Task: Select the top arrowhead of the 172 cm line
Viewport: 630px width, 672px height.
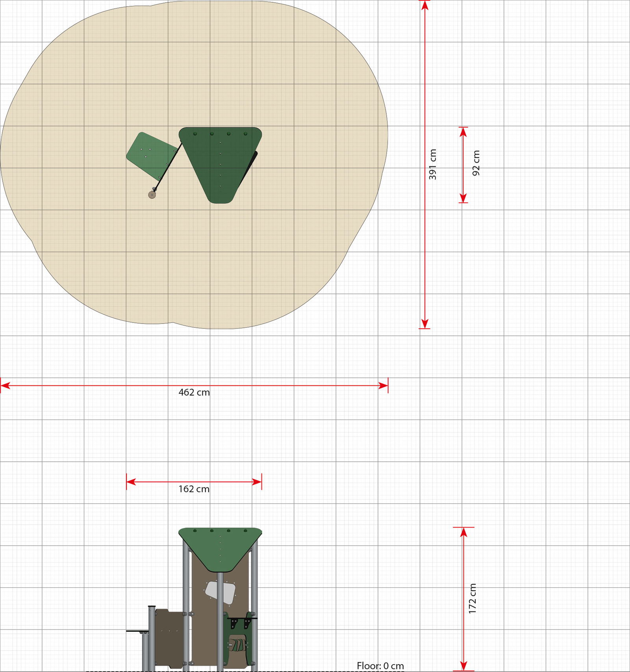Action: 463,532
